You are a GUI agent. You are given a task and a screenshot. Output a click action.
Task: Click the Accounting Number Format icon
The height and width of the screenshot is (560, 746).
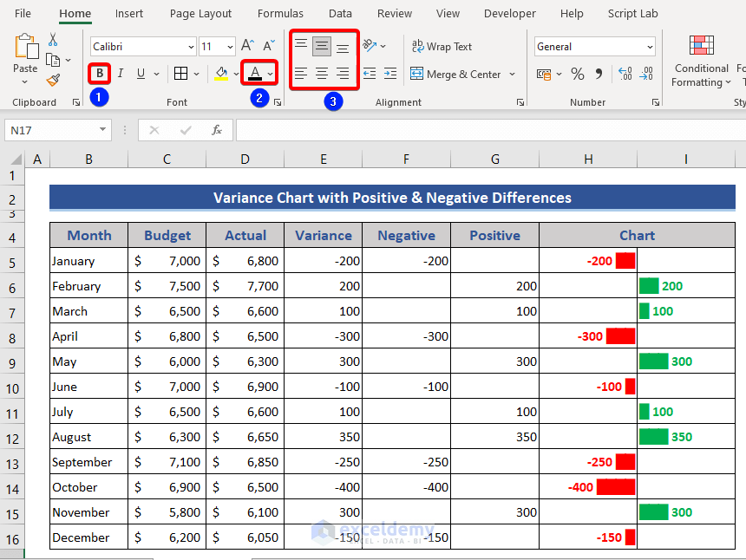click(544, 75)
